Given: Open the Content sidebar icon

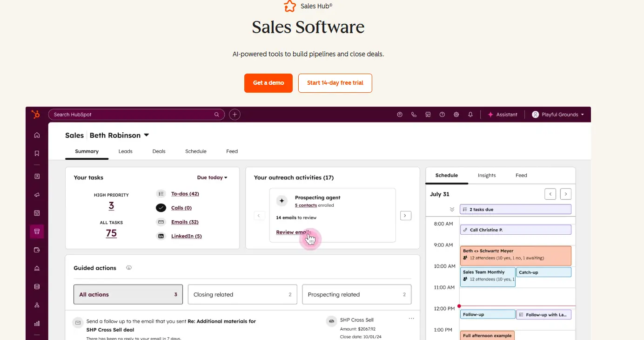Looking at the screenshot, I should pos(37,213).
